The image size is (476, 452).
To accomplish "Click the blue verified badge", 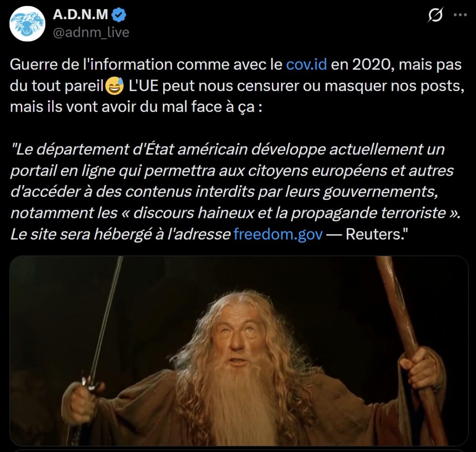I will pyautogui.click(x=119, y=14).
